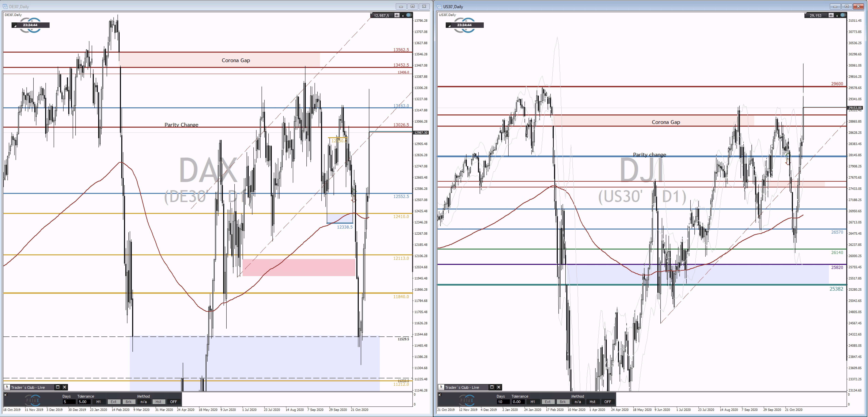The height and width of the screenshot is (417, 868).
Task: Click the US30 chart window title icon
Action: click(439, 6)
